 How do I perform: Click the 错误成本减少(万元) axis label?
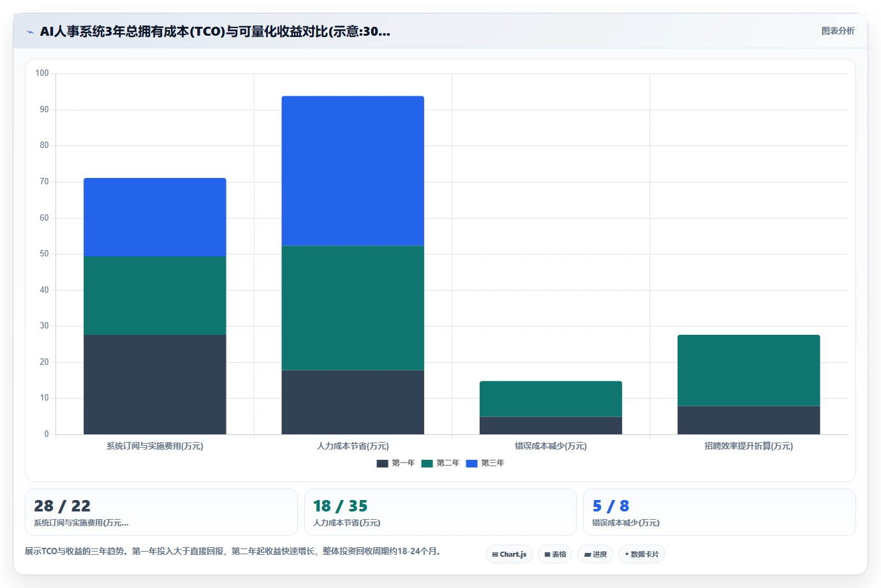(x=551, y=446)
